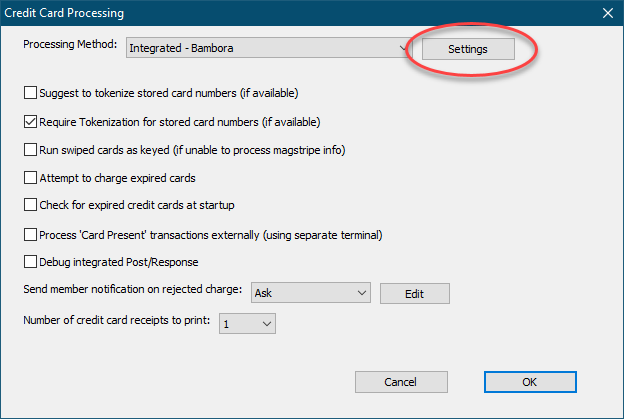This screenshot has width=624, height=419.
Task: Toggle Process 'Card Present' transactions externally
Action: click(30, 235)
